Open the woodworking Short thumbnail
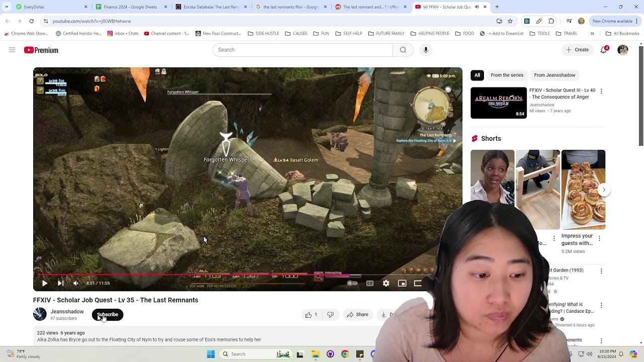 pos(537,190)
